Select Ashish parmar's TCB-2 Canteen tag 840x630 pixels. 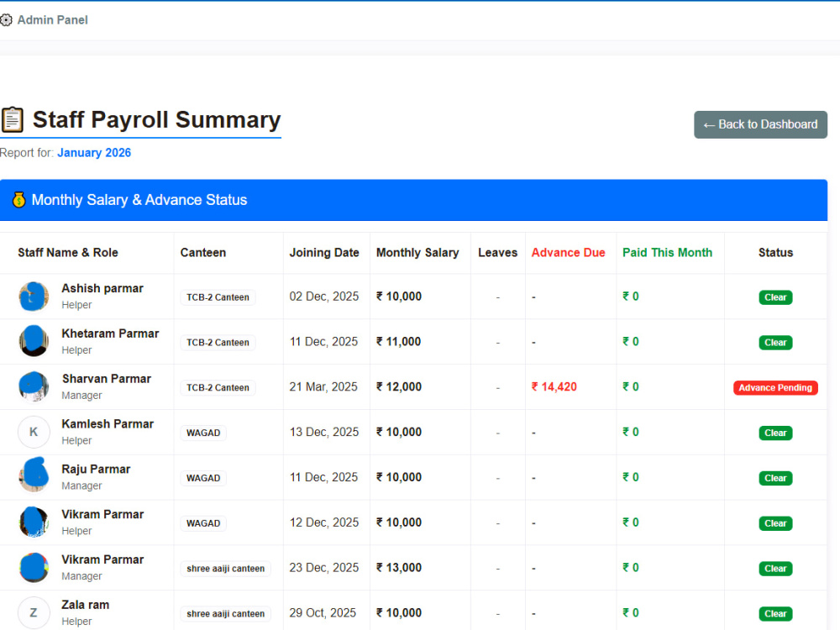[x=218, y=297]
